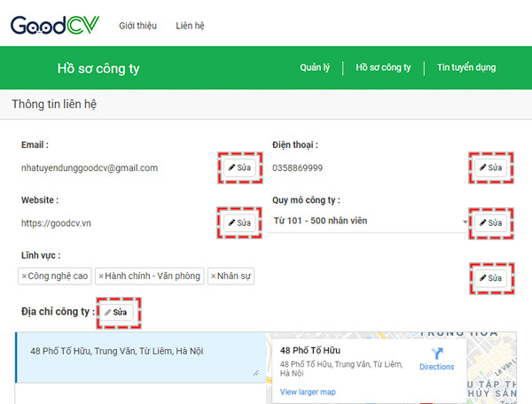Click the company address text box
532x404 pixels.
[140, 358]
